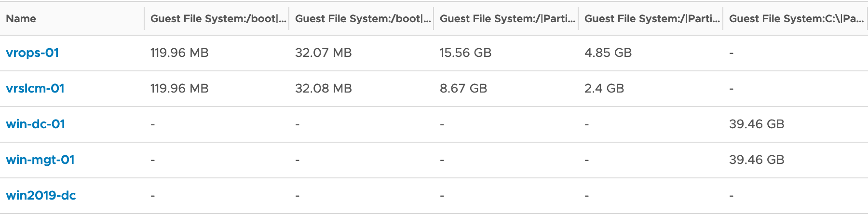868x215 pixels.
Task: Click the column divider after Name header
Action: [144, 18]
